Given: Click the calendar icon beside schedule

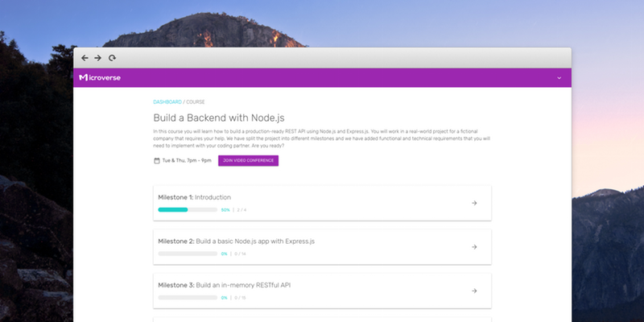Looking at the screenshot, I should click(156, 160).
